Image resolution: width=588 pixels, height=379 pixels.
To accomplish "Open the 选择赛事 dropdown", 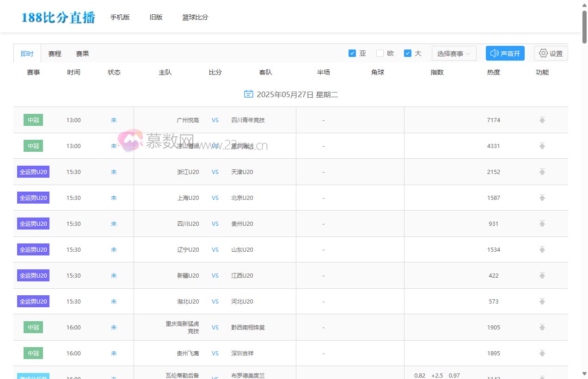I will [x=453, y=53].
